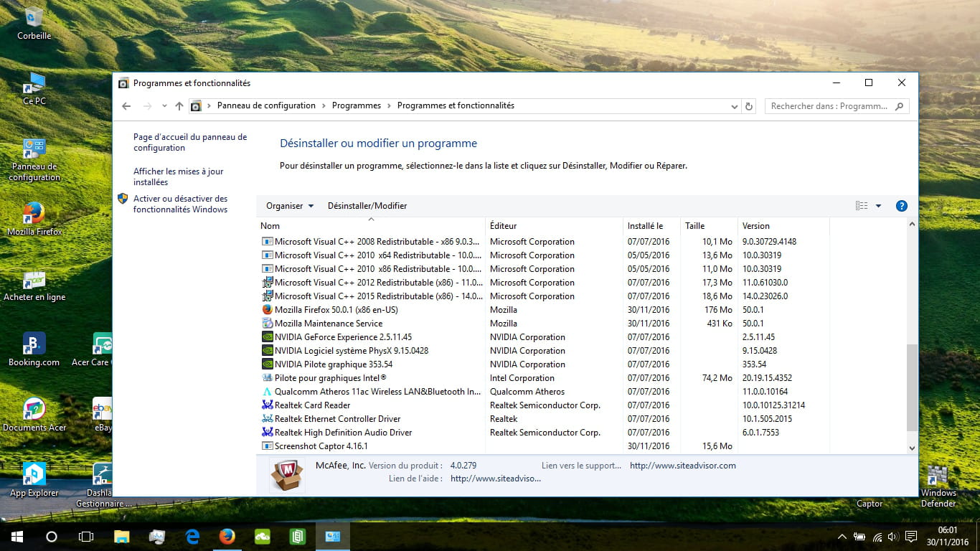Viewport: 980px width, 551px height.
Task: Click the scrollbar down arrow in list
Action: [912, 448]
